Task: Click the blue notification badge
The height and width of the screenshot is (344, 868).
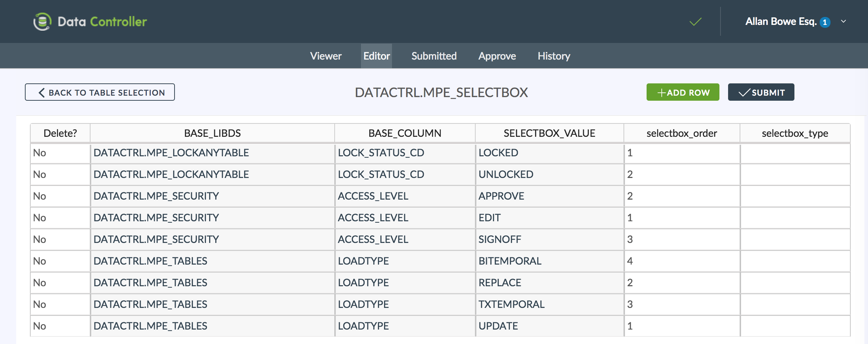Action: point(825,22)
